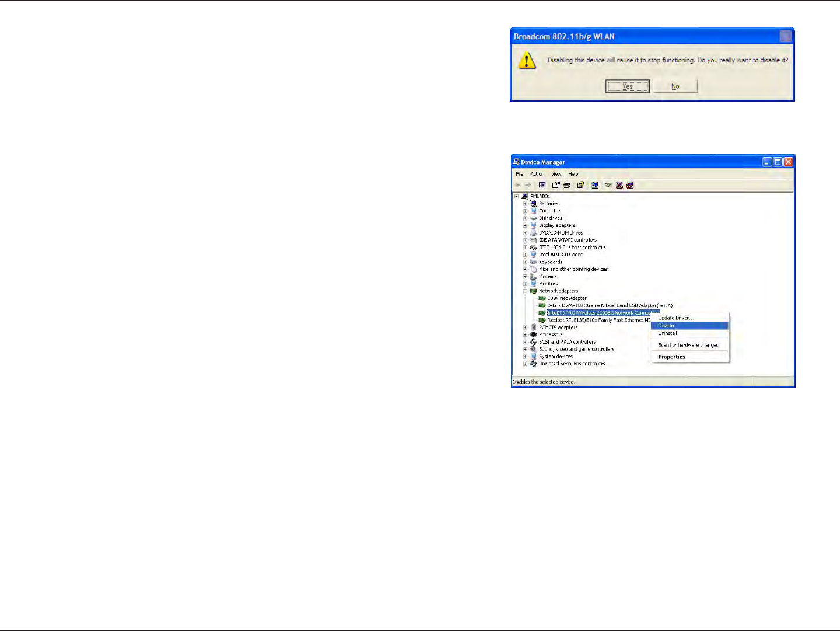Open the View menu
This screenshot has height=631, width=840.
[556, 174]
